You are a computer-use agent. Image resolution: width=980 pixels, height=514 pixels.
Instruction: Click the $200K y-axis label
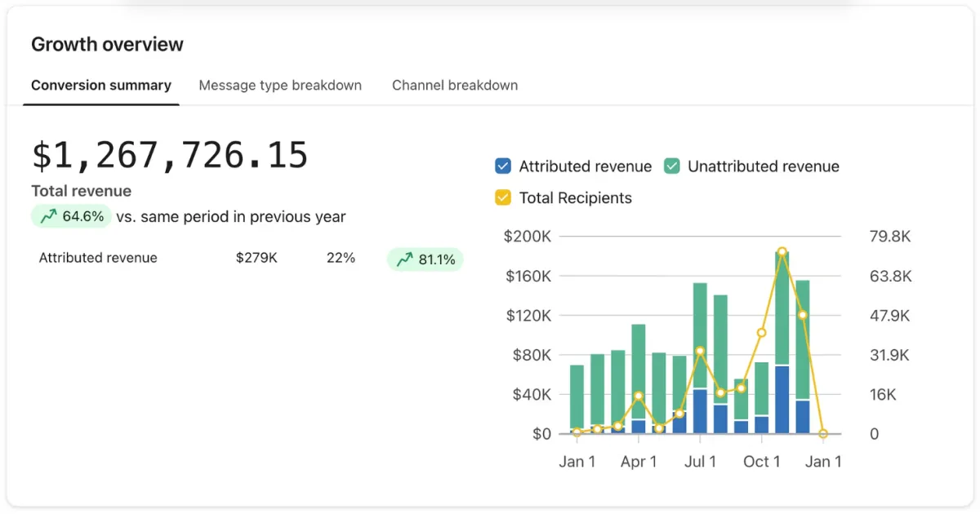point(528,237)
